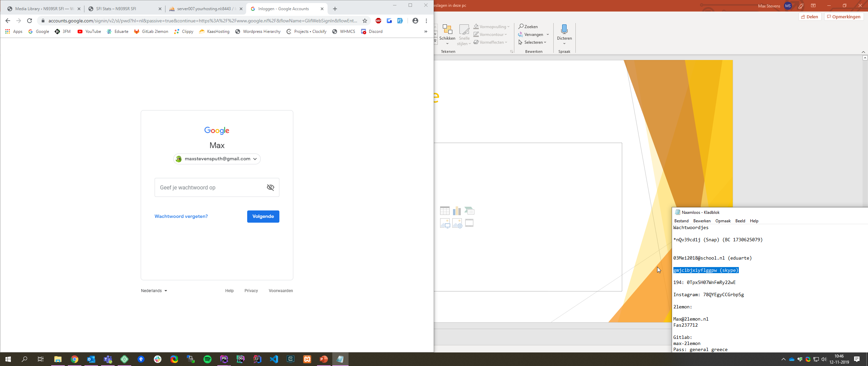868x366 pixels.
Task: Insert a table via placeholder icon
Action: point(445,211)
